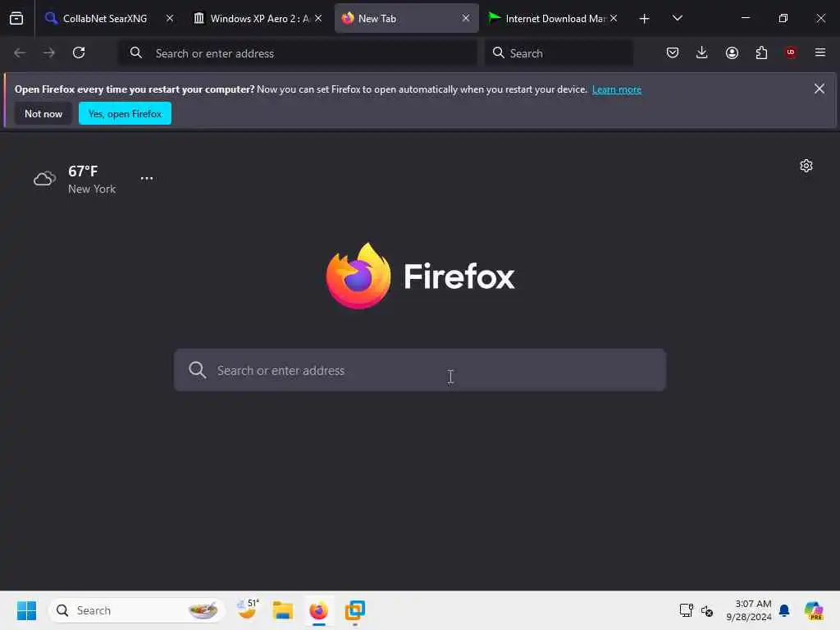Open taskbar weather widget showing 51°

[x=247, y=610]
